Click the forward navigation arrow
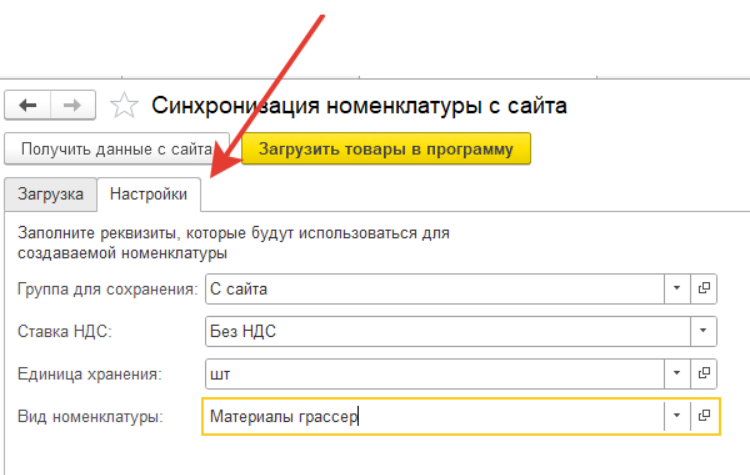This screenshot has width=750, height=475. click(x=73, y=105)
